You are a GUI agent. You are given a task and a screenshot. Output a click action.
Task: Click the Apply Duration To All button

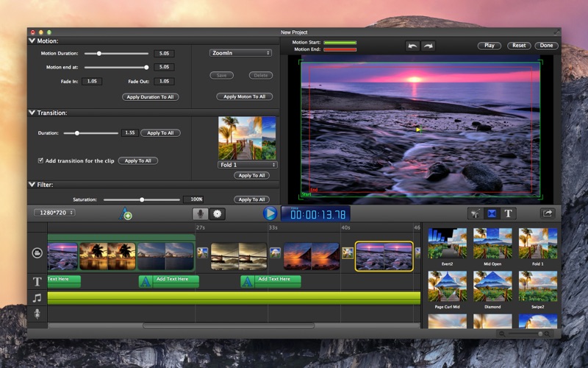pos(149,97)
